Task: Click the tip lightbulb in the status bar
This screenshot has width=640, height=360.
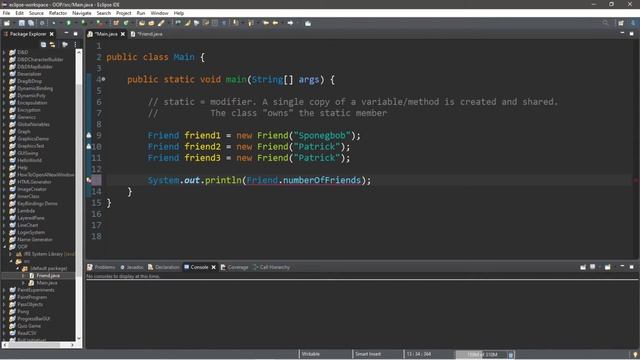Action: [635, 354]
